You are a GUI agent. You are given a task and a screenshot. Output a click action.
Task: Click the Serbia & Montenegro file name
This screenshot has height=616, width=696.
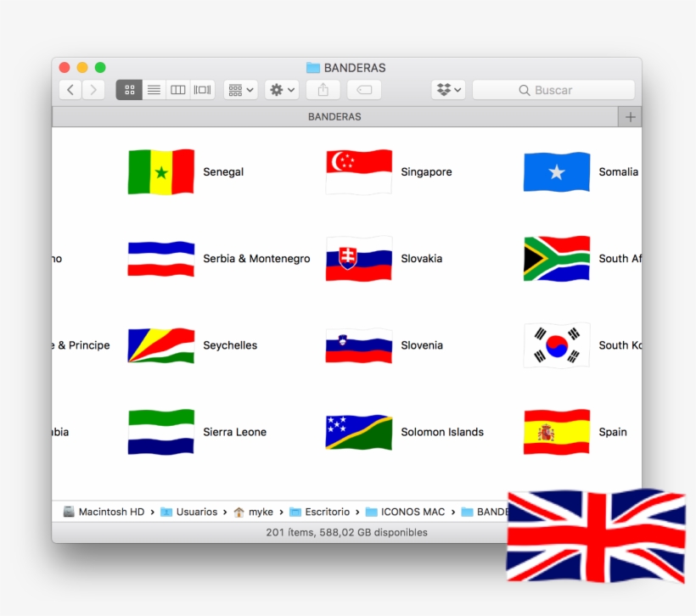click(x=256, y=259)
